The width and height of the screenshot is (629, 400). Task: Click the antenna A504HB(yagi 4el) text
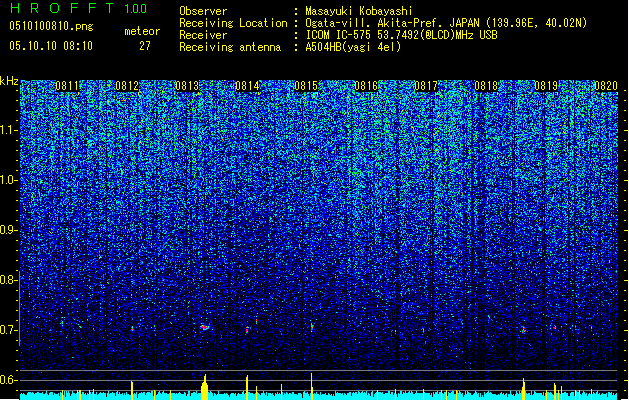pos(353,47)
